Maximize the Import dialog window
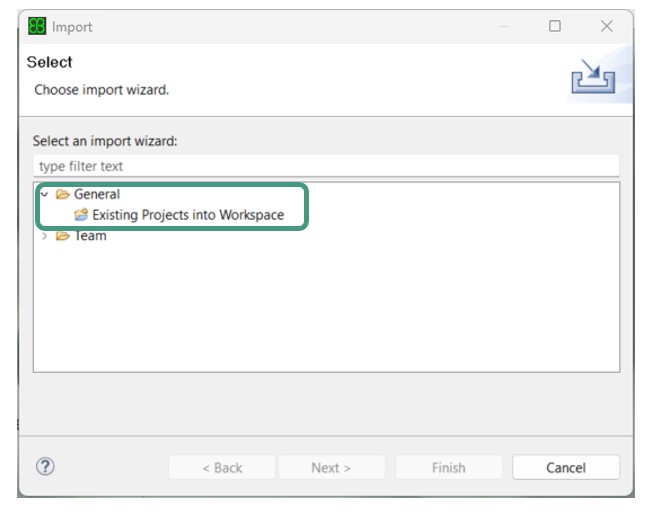 555,27
